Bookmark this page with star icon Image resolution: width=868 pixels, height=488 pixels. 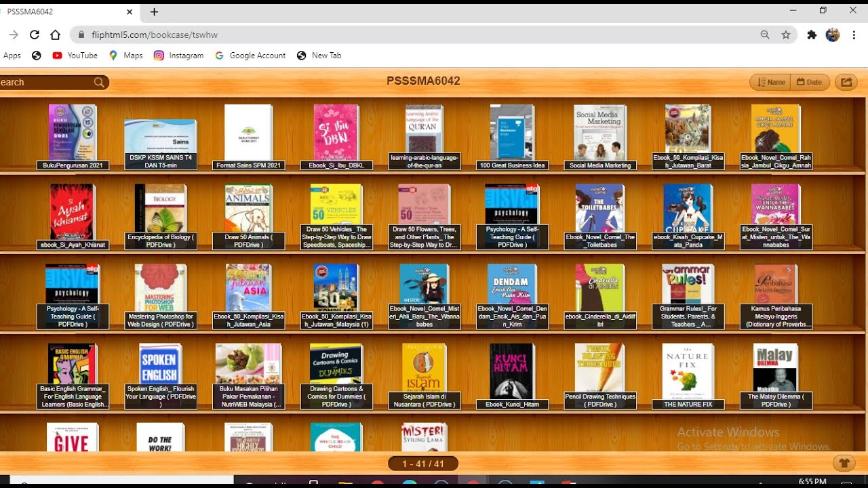(x=786, y=35)
